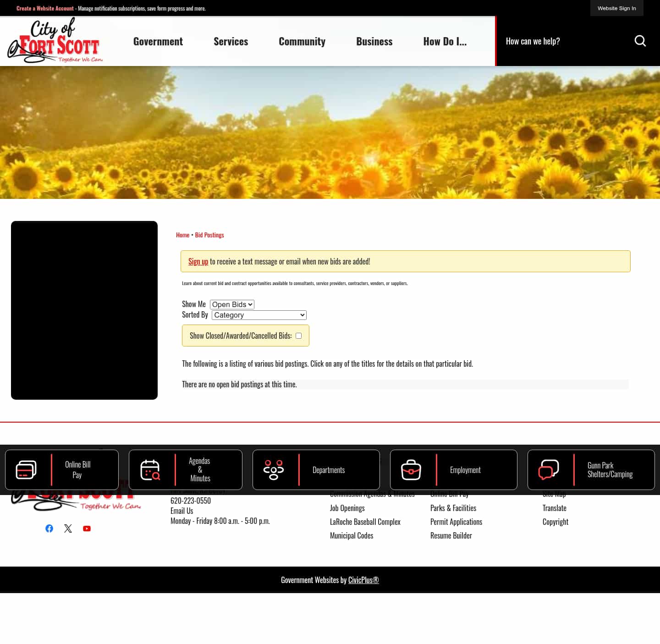This screenshot has width=660, height=644.
Task: Click the CivicPlus link
Action: [x=363, y=580]
